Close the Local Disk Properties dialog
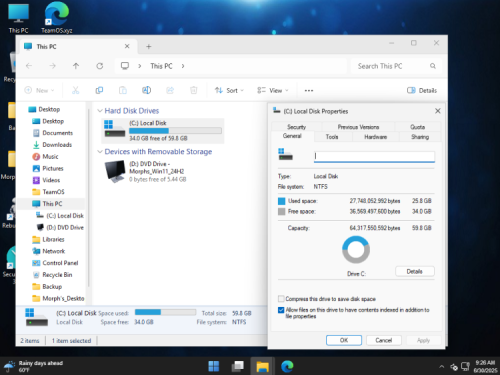500x375 pixels. pyautogui.click(x=438, y=111)
